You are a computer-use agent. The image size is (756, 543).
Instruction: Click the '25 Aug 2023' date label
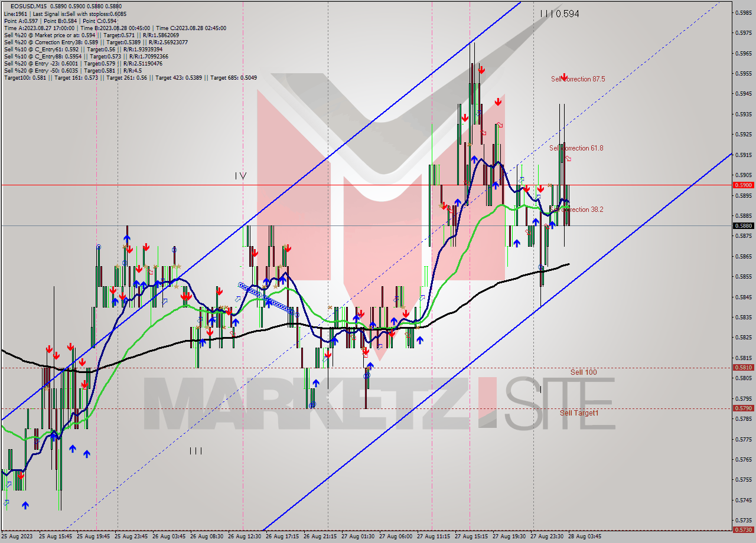17,537
